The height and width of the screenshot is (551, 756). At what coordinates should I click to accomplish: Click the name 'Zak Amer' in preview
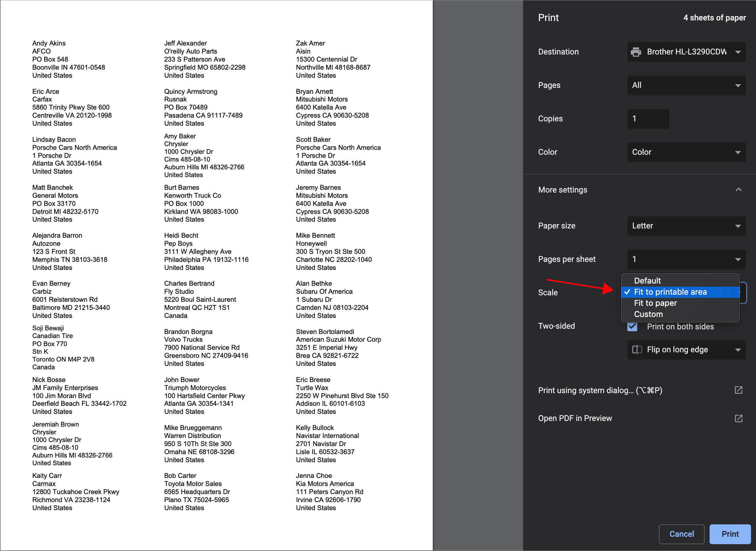(310, 43)
